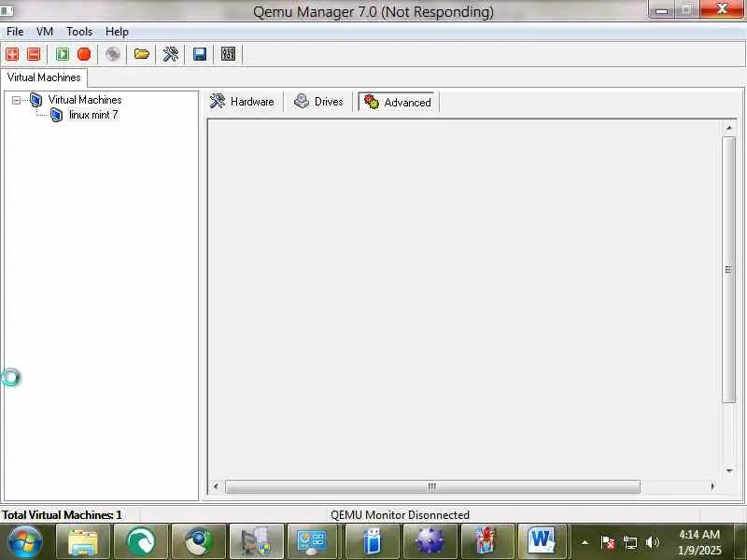747x560 pixels.
Task: Switch to the Hardware tab
Action: pos(243,102)
